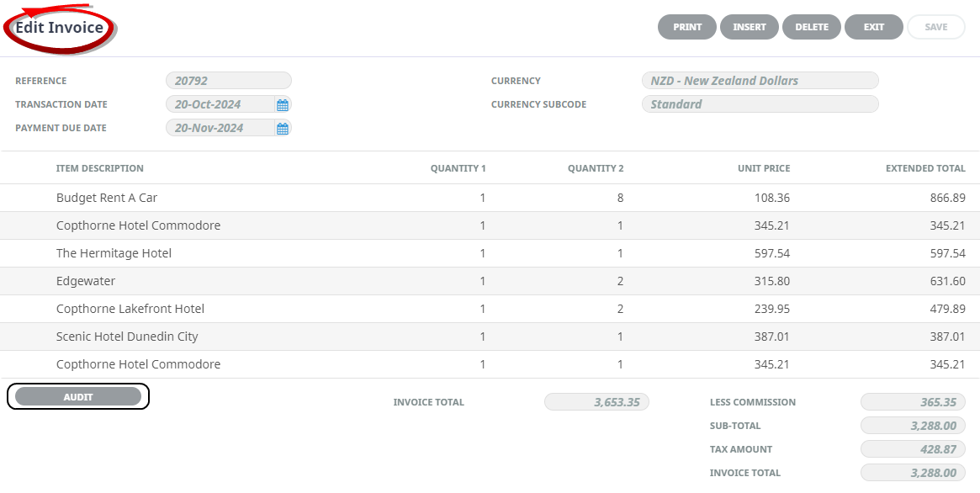
Task: Select the Copthorne Lakefront Hotel row
Action: 490,309
